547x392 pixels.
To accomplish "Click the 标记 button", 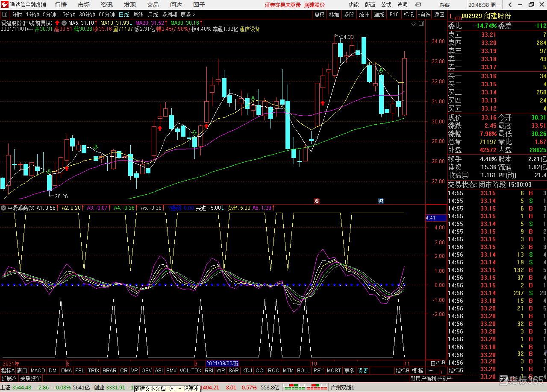I will click(x=409, y=15).
